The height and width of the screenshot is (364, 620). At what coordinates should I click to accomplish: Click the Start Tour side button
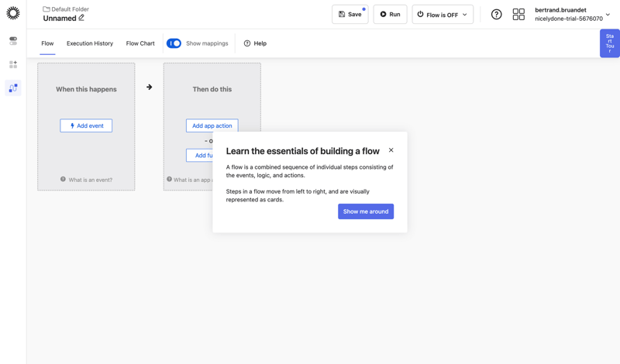point(610,43)
